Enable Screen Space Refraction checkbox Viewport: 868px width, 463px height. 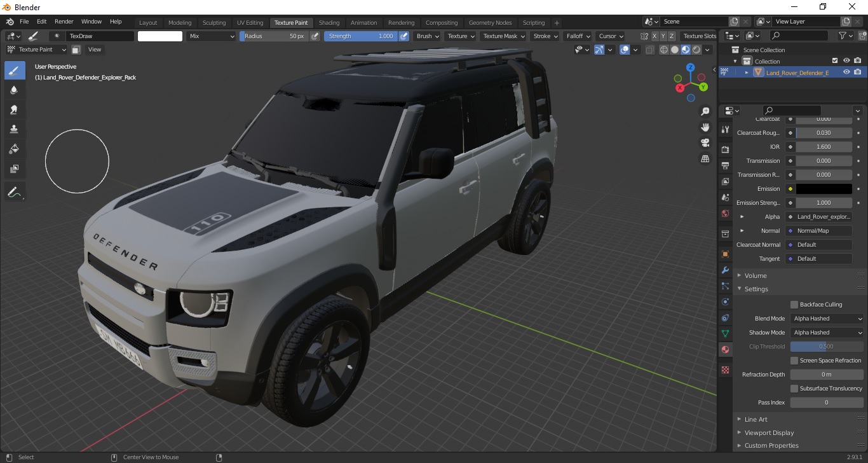click(x=794, y=361)
